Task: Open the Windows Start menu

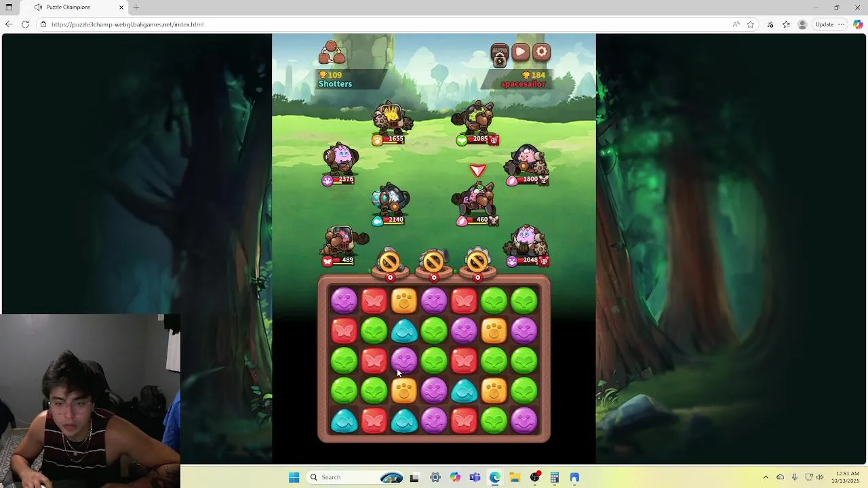Action: pyautogui.click(x=294, y=477)
